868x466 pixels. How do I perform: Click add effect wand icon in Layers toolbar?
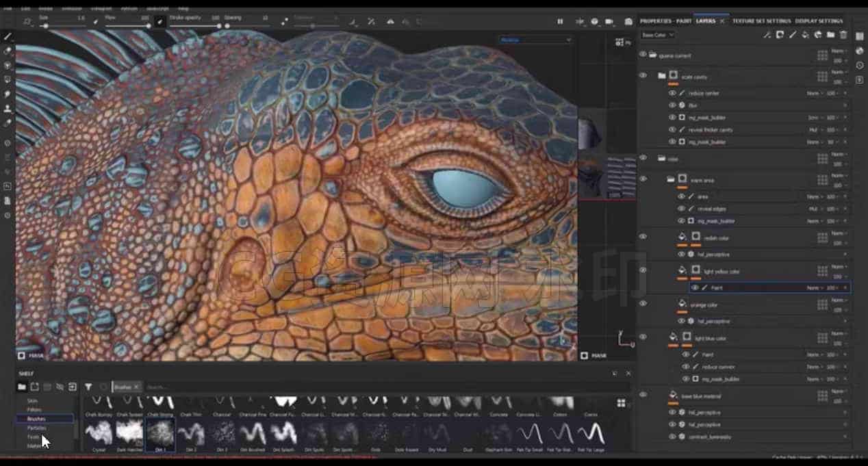point(767,35)
